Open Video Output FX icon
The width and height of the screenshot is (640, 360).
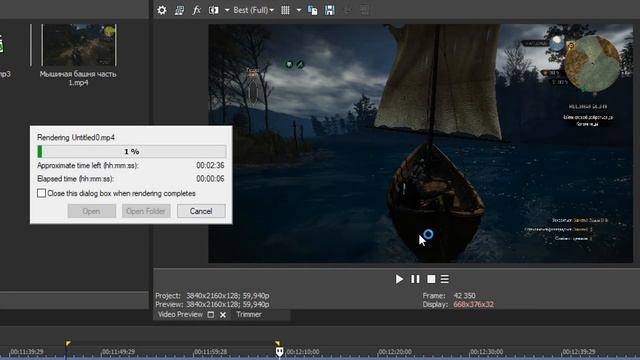pos(196,10)
